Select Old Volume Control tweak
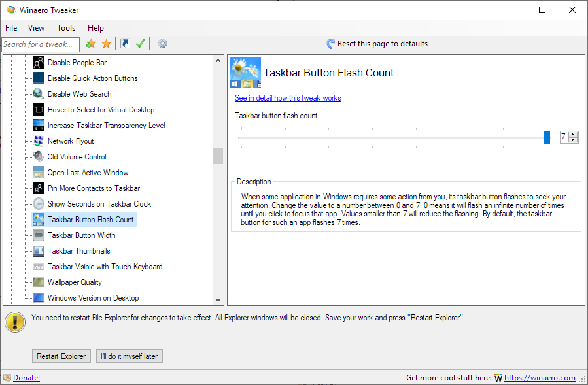Screen dimensions: 588x385 [x=77, y=157]
